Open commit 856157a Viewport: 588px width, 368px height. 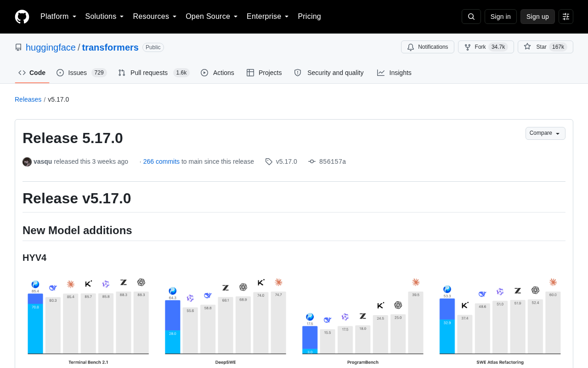coord(327,161)
